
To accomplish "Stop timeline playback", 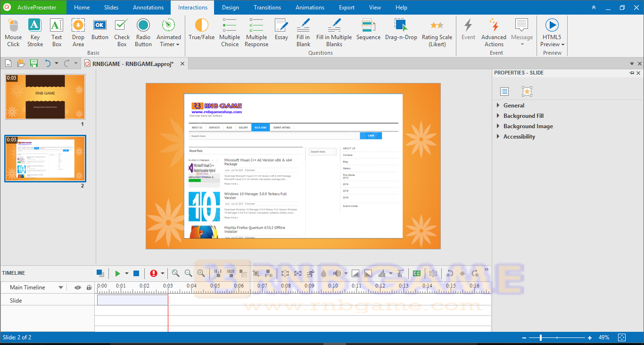I will [x=136, y=273].
